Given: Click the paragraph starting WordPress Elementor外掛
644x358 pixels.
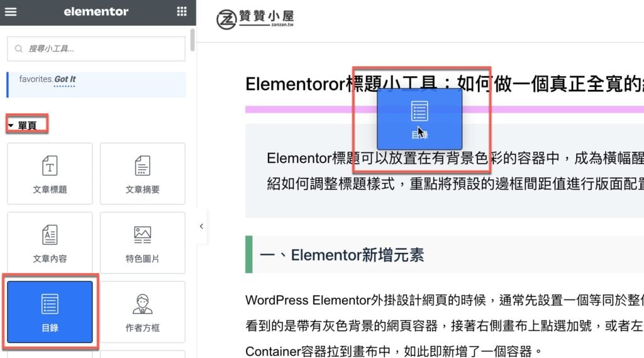Looking at the screenshot, I should pos(445,325).
